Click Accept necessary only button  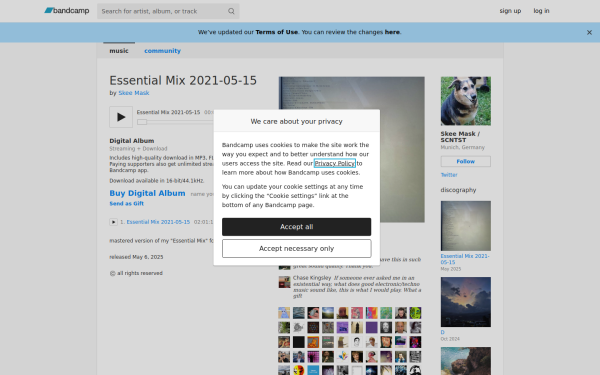(297, 249)
